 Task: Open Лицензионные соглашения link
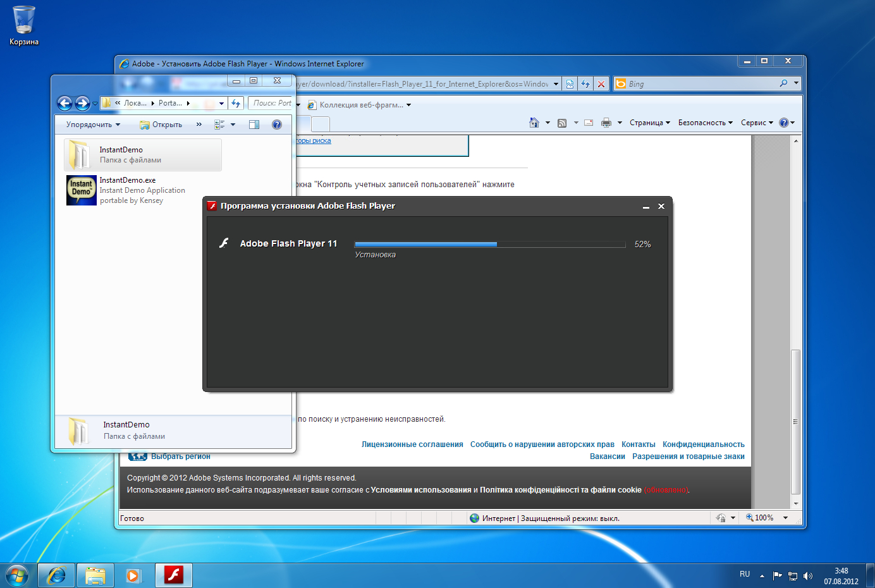point(412,444)
